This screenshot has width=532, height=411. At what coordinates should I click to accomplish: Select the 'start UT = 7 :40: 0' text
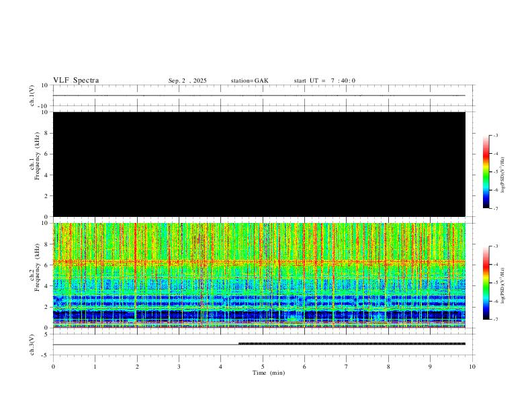(x=324, y=81)
